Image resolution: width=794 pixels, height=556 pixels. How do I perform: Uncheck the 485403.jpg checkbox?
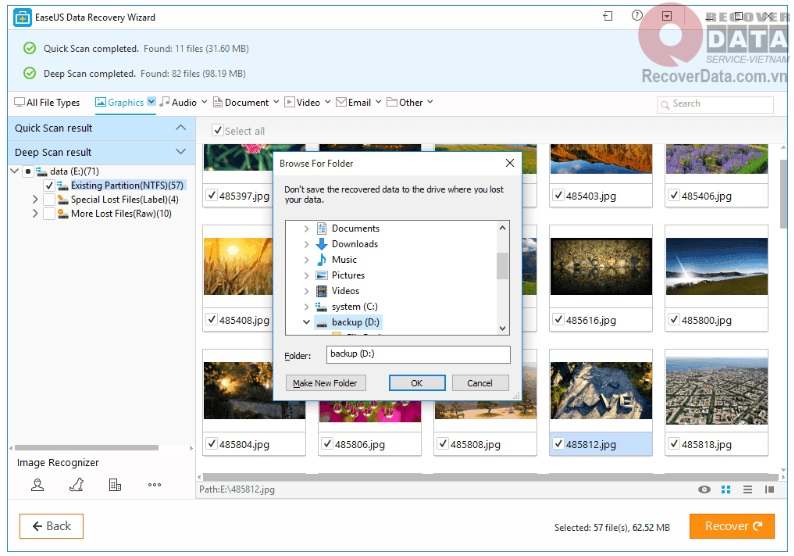point(558,195)
